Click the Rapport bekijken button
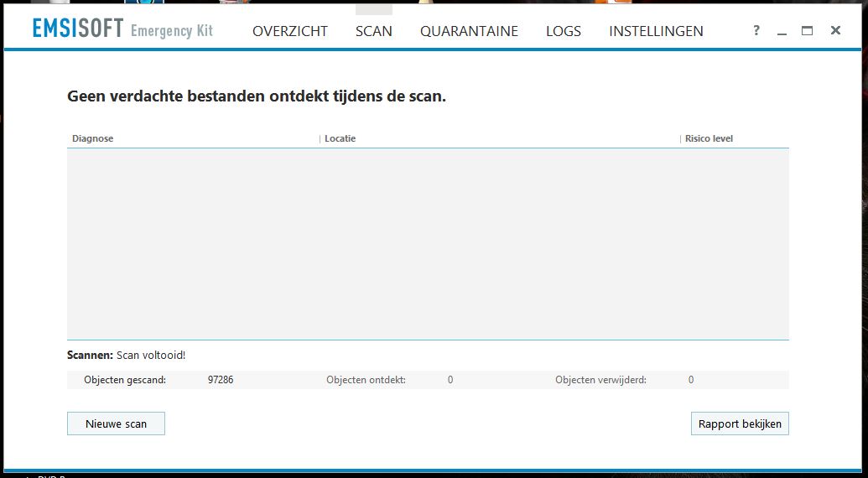868x478 pixels. (x=740, y=423)
